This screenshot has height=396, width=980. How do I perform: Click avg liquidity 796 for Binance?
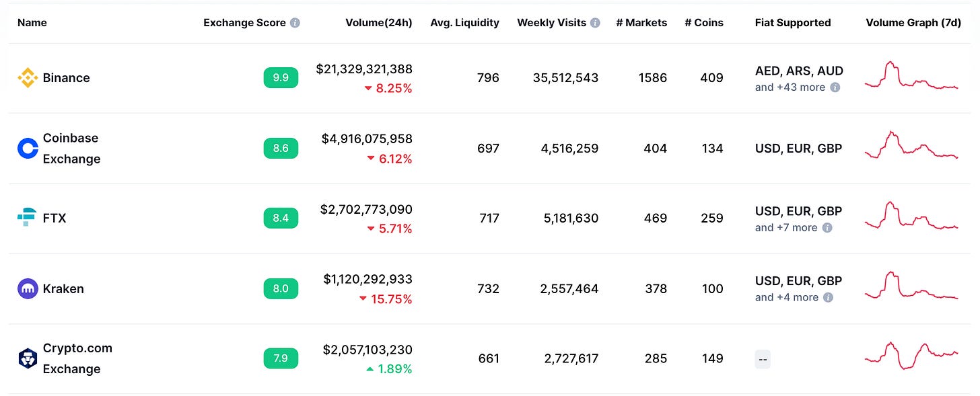tap(488, 78)
